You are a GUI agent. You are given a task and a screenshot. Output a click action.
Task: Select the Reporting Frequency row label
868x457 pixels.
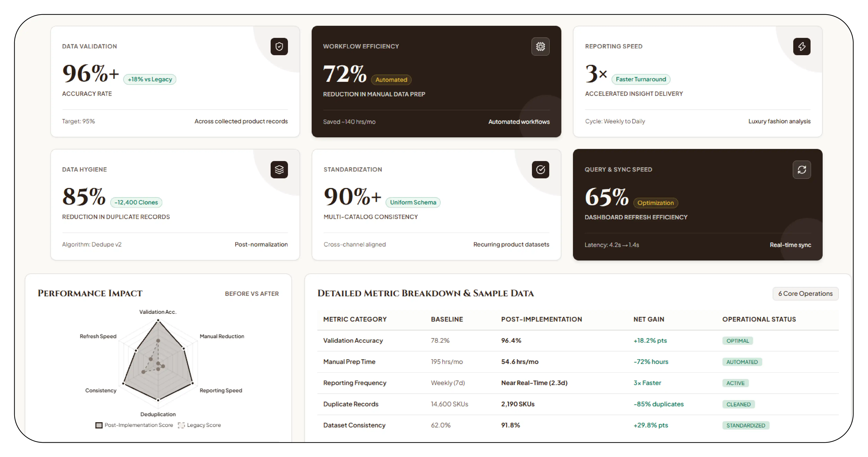pyautogui.click(x=354, y=383)
